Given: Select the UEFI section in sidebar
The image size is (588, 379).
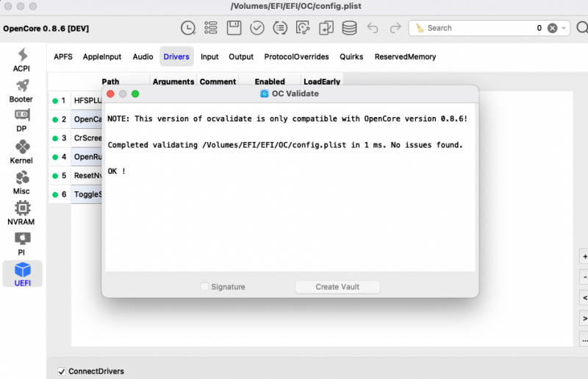Looking at the screenshot, I should click(x=23, y=274).
